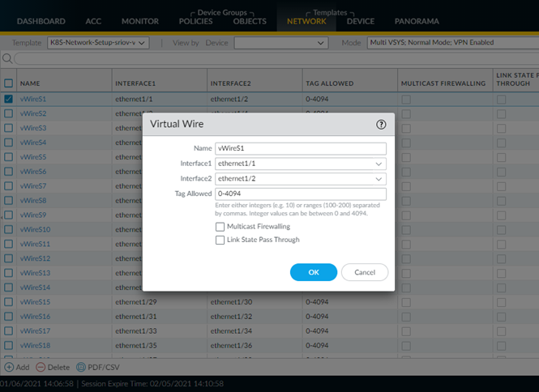Click the help icon in Virtual Wire dialog
Image resolution: width=539 pixels, height=392 pixels.
tap(381, 125)
